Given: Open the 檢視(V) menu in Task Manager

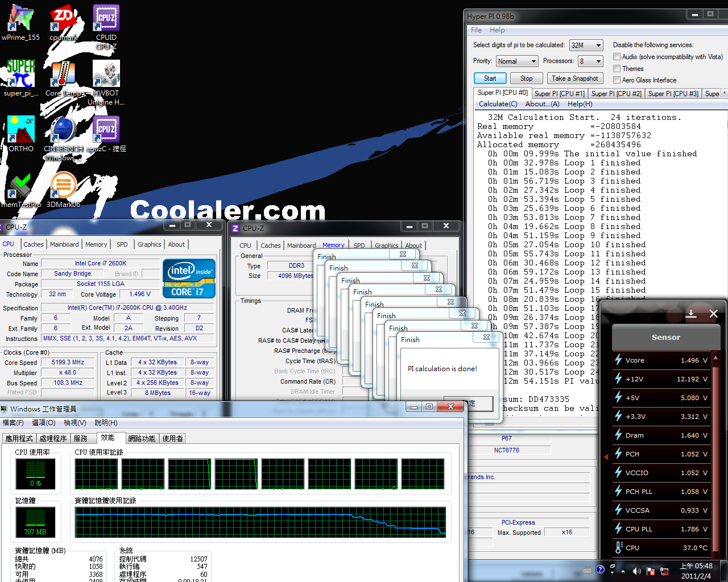Looking at the screenshot, I should click(75, 422).
